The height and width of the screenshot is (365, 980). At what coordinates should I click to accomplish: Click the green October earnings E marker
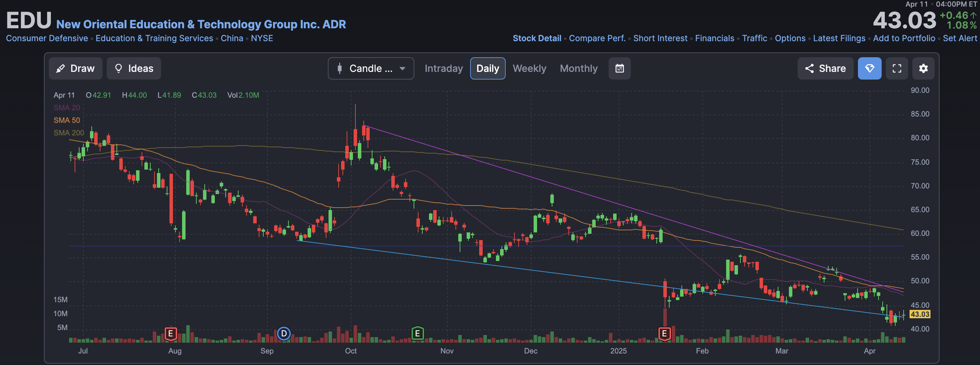click(x=417, y=334)
